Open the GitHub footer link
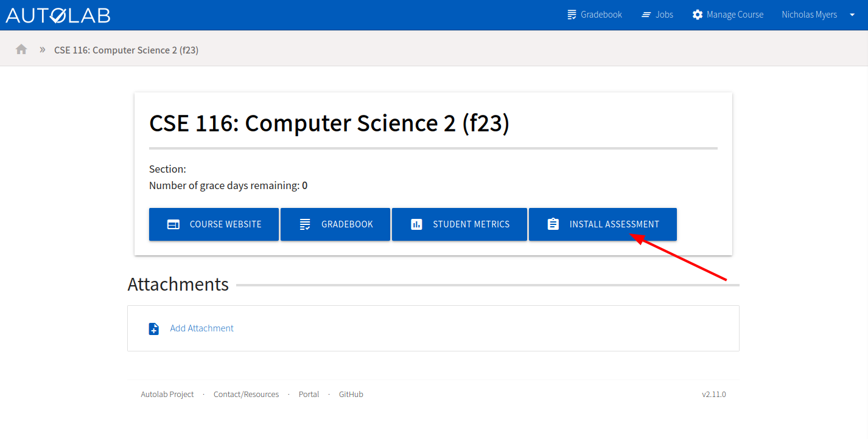Screen dimensions: 868x439 pyautogui.click(x=351, y=394)
